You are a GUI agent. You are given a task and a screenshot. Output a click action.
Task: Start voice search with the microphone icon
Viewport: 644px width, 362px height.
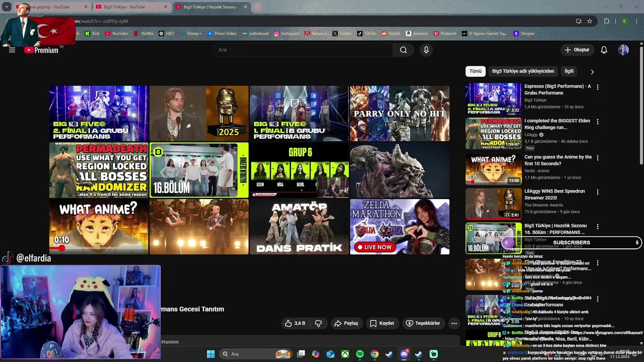click(426, 50)
